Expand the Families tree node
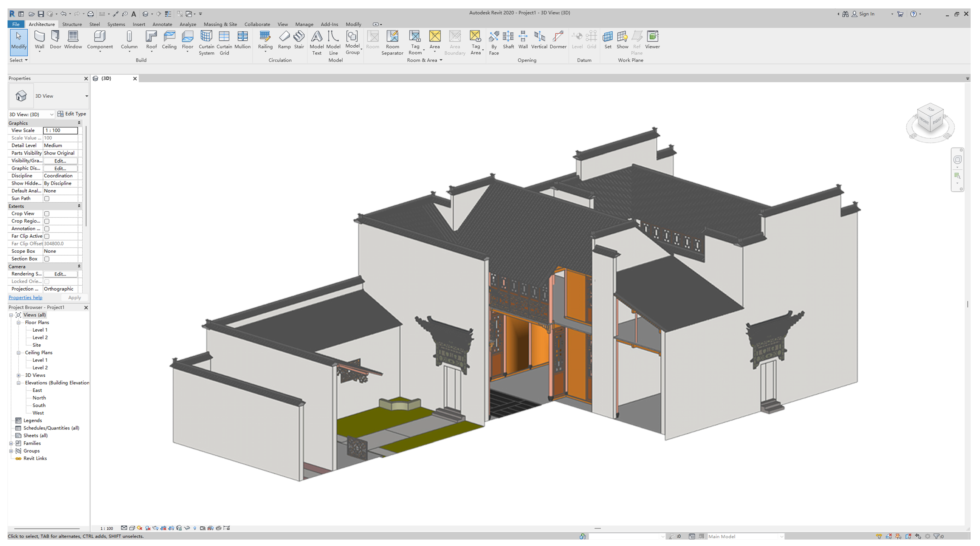Viewport: 980px width, 546px height. pyautogui.click(x=11, y=443)
